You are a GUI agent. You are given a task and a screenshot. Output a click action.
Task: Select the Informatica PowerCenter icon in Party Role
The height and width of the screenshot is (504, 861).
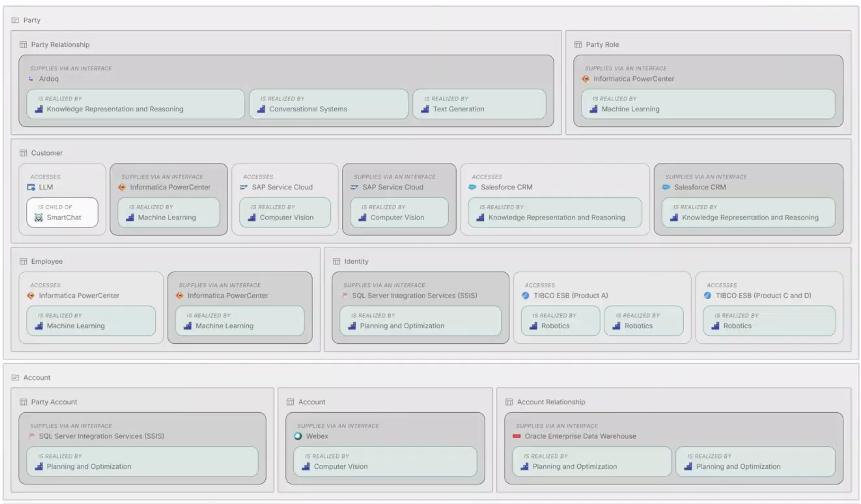pos(586,78)
